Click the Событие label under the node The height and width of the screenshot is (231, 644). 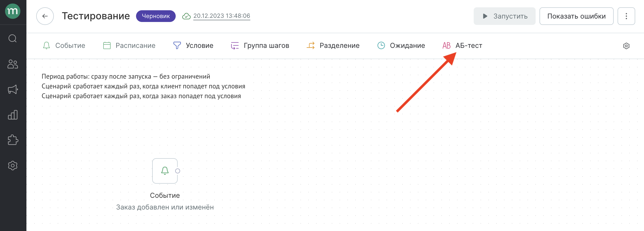(x=165, y=195)
